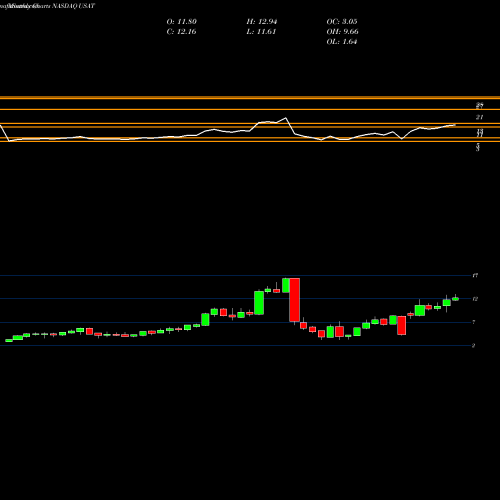Click the OL: 1.64 value
This screenshot has width=500, height=500.
coord(342,42)
